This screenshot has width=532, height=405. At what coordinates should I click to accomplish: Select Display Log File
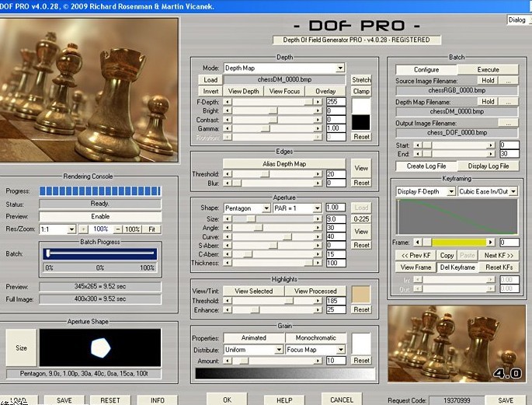coord(488,166)
